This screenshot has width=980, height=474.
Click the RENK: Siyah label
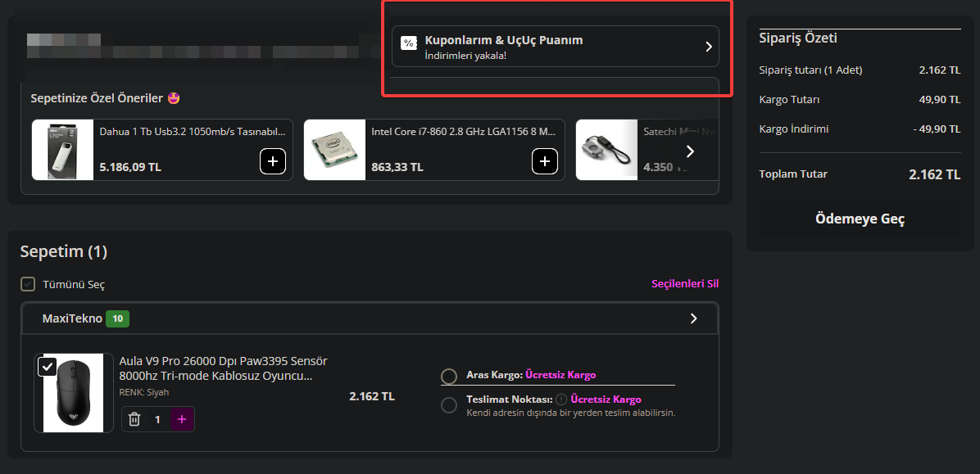(x=144, y=392)
